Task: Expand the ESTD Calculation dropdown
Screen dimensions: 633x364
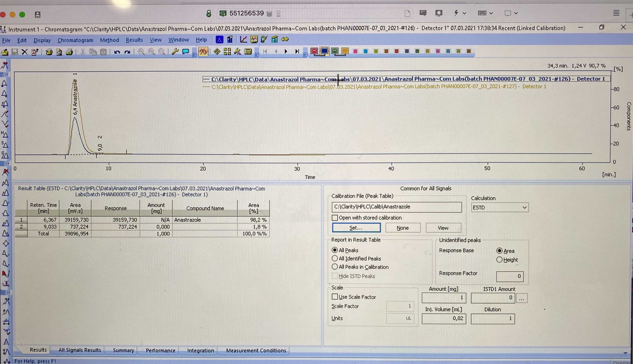Action: 525,207
